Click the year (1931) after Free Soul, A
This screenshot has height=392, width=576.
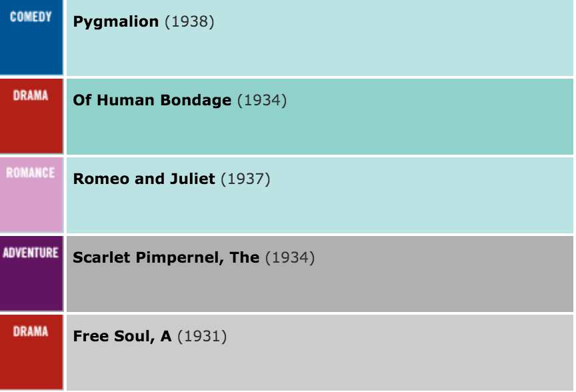202,337
